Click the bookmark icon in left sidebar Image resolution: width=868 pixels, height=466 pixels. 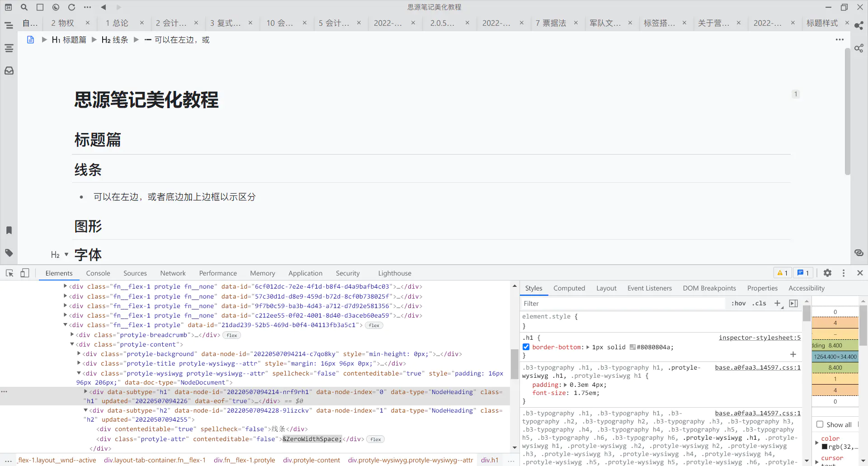tap(9, 230)
